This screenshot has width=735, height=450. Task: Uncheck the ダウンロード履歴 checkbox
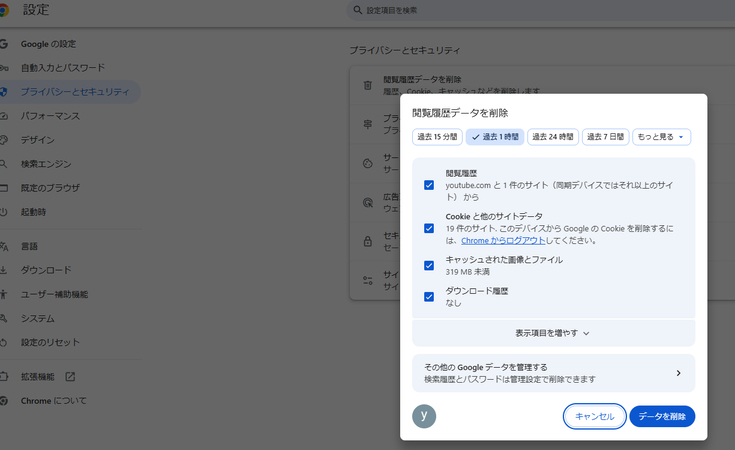tap(429, 297)
